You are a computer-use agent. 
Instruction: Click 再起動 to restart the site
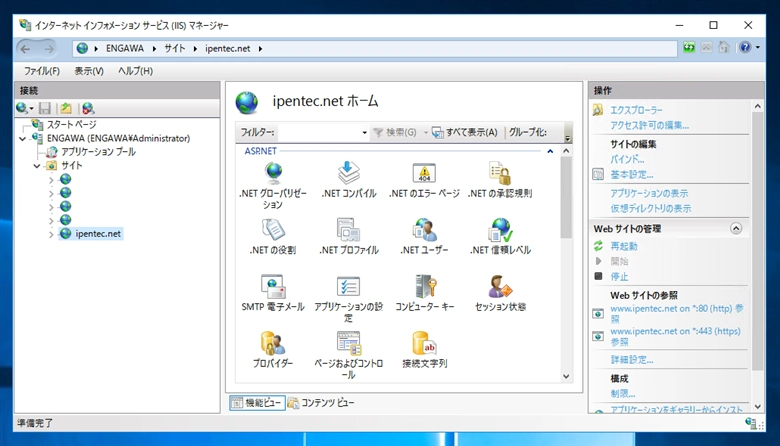[624, 246]
